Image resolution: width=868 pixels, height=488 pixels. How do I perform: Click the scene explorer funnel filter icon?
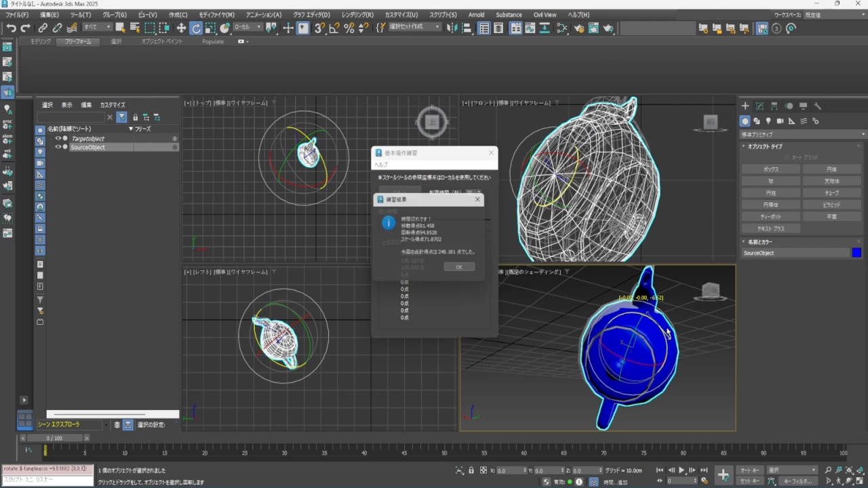(121, 117)
